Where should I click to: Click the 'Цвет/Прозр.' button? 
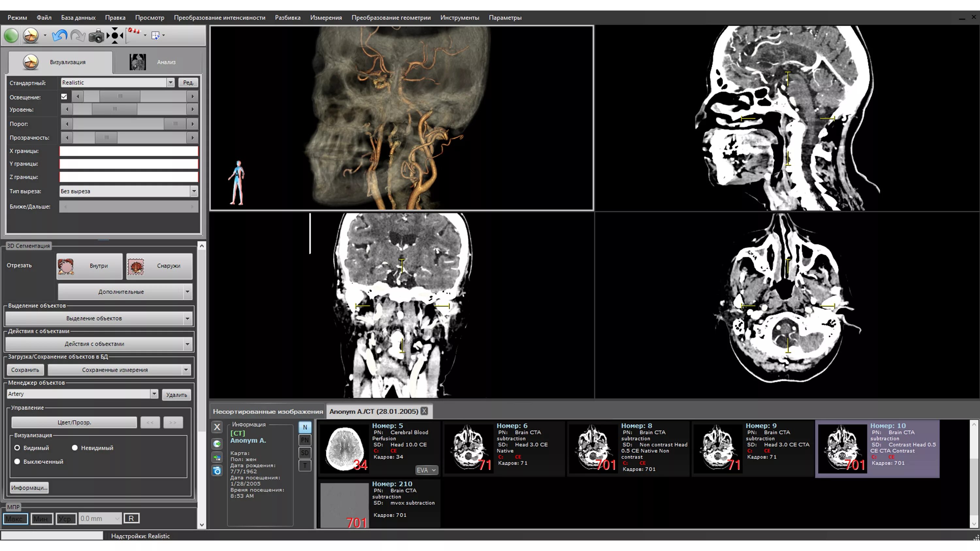[74, 422]
